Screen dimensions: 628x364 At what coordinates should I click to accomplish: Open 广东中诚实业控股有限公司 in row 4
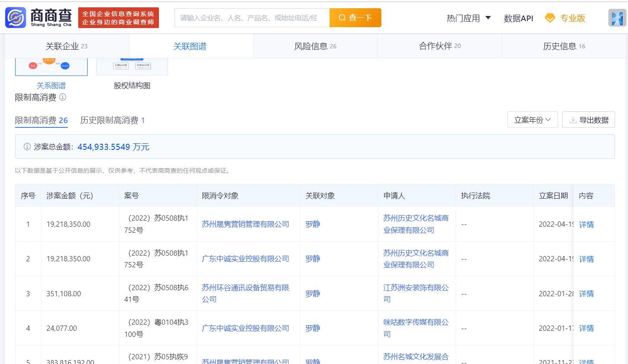coord(245,328)
